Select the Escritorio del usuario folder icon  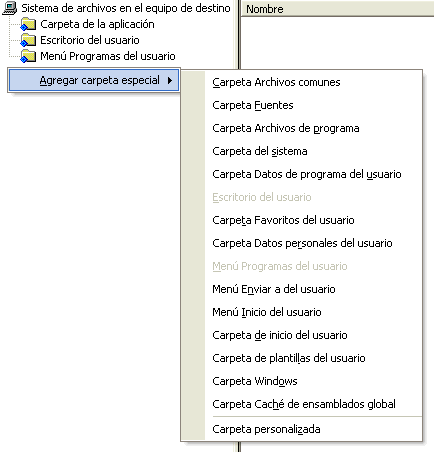pyautogui.click(x=28, y=40)
